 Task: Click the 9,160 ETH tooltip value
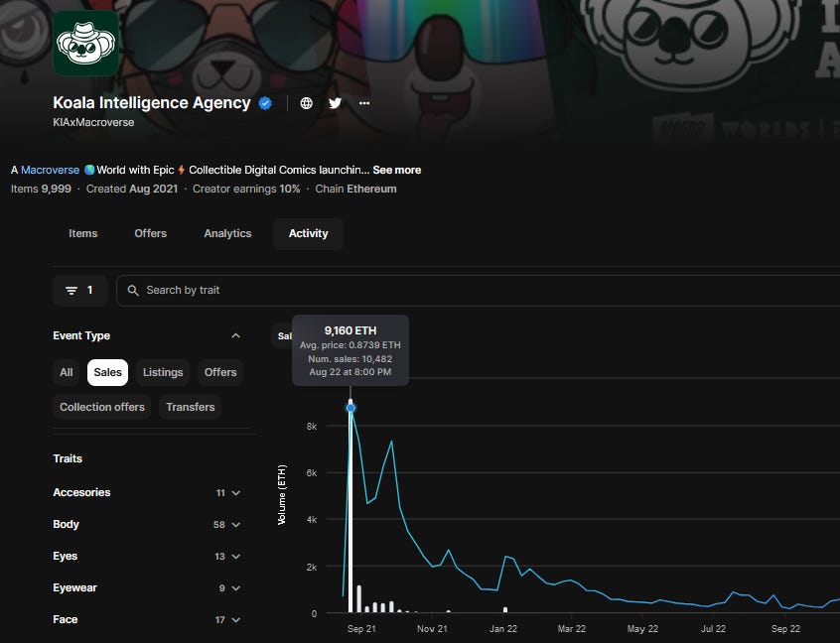tap(350, 330)
